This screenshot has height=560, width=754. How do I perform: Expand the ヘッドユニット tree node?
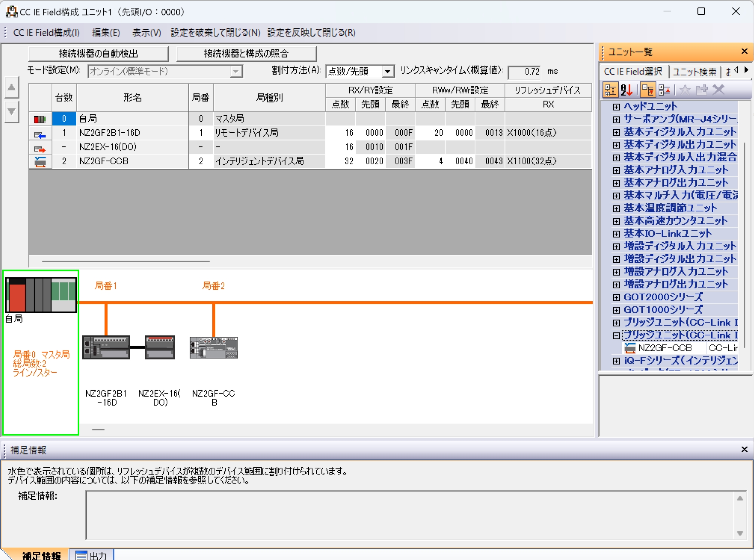pyautogui.click(x=616, y=107)
